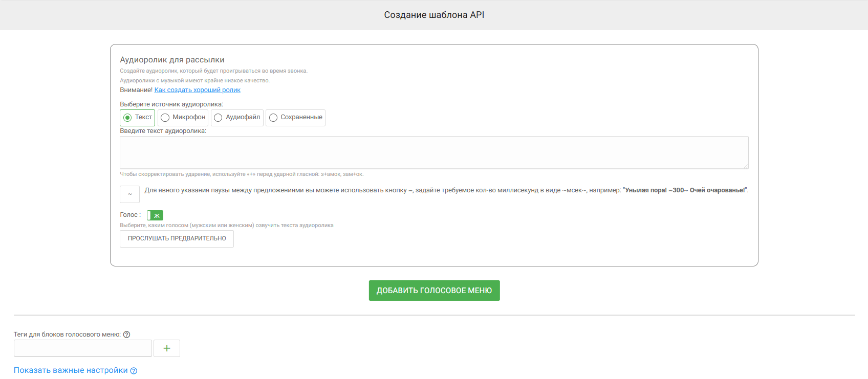The width and height of the screenshot is (868, 379).
Task: Click the Создайте аудиоролик description line
Action: click(x=213, y=71)
